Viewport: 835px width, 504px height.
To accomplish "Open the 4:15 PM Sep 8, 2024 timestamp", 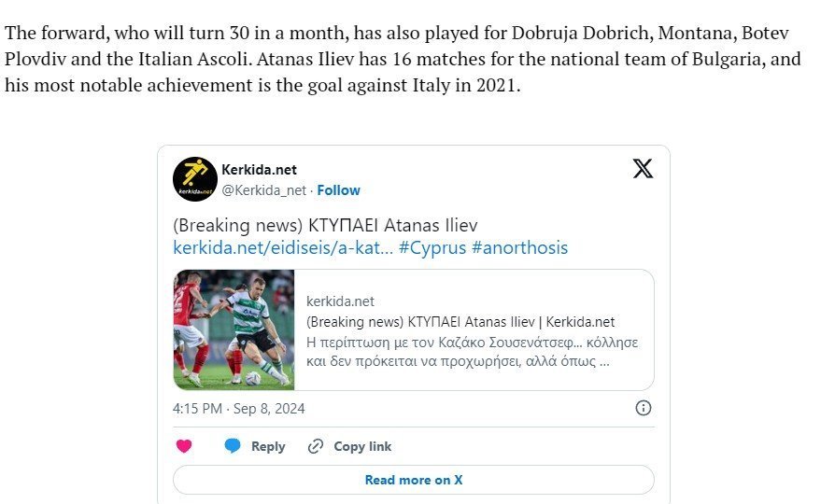I will pyautogui.click(x=238, y=409).
